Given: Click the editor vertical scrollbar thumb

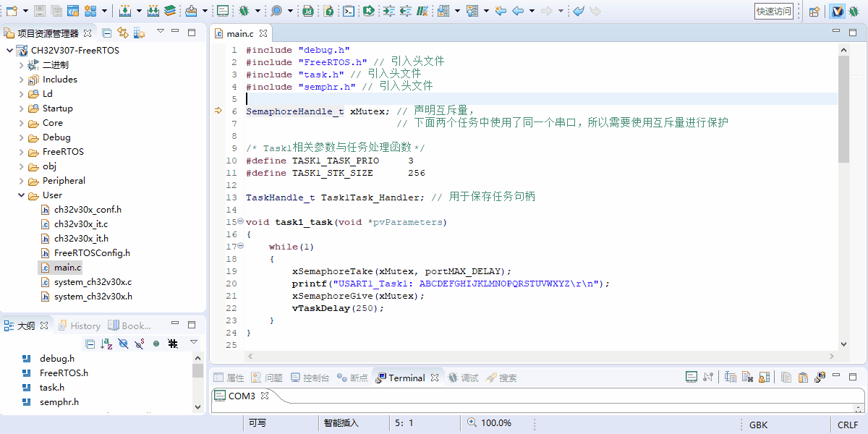Looking at the screenshot, I should (843, 109).
